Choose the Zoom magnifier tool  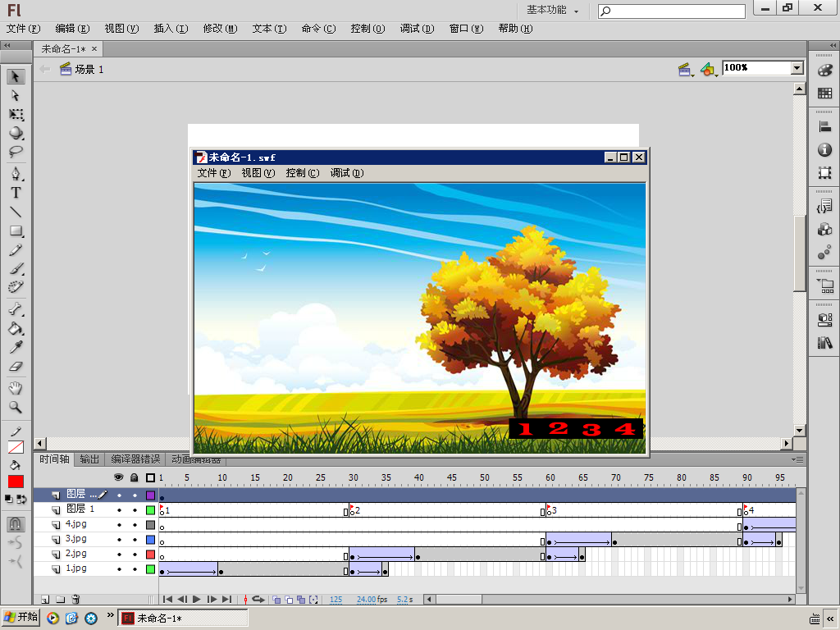point(16,407)
